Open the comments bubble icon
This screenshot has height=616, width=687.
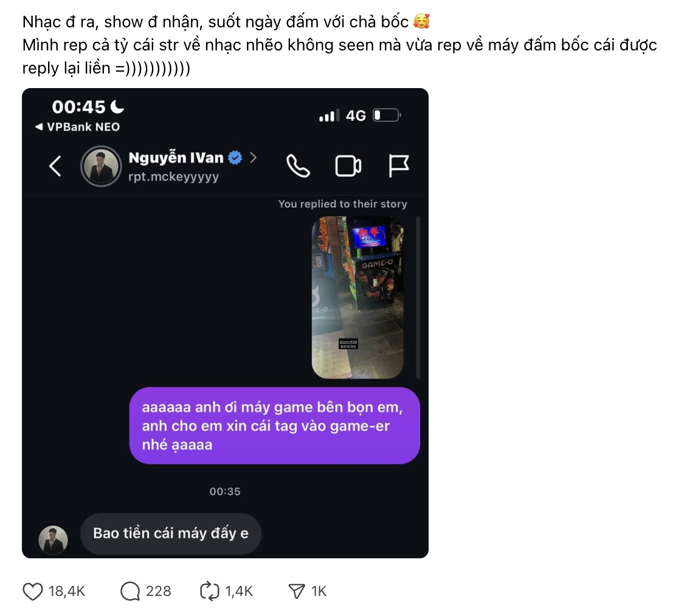tap(130, 591)
